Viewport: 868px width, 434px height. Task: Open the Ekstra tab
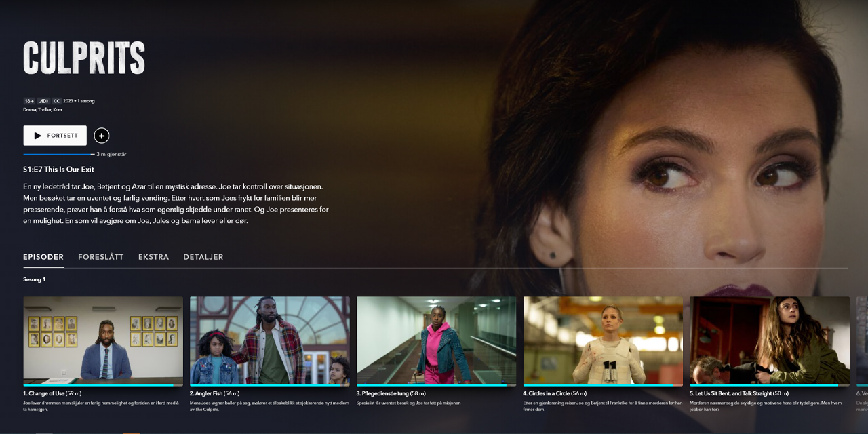click(x=153, y=257)
